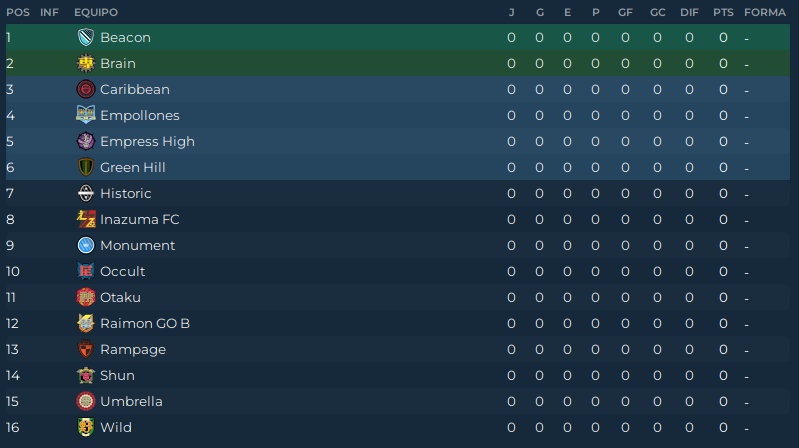Sort standings by DIF column header
The image size is (799, 448).
pos(689,12)
